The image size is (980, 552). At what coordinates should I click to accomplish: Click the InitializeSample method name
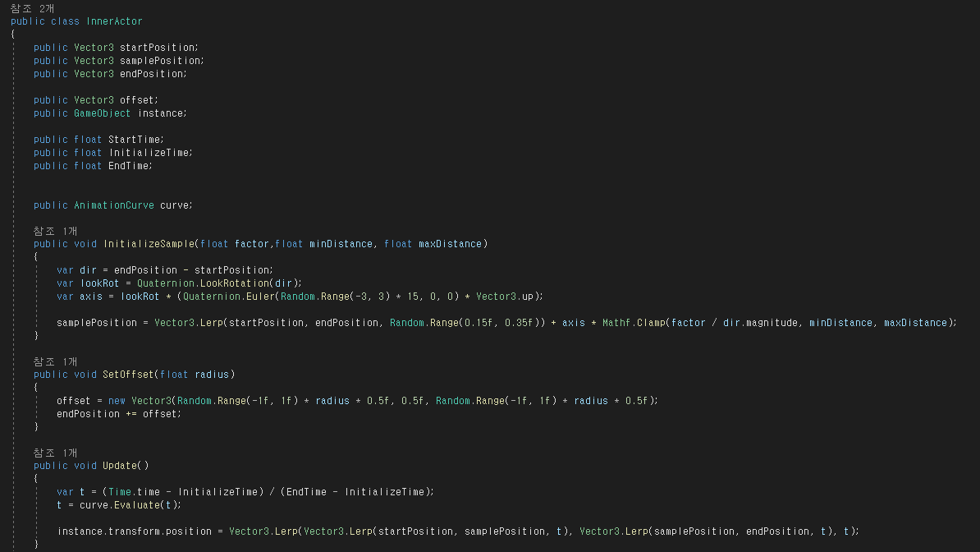tap(149, 244)
